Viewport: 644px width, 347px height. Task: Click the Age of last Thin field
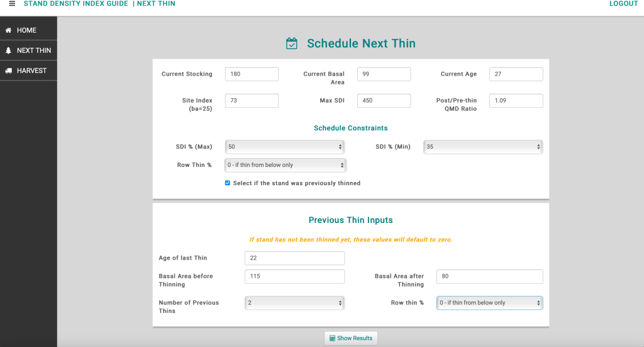(294, 258)
